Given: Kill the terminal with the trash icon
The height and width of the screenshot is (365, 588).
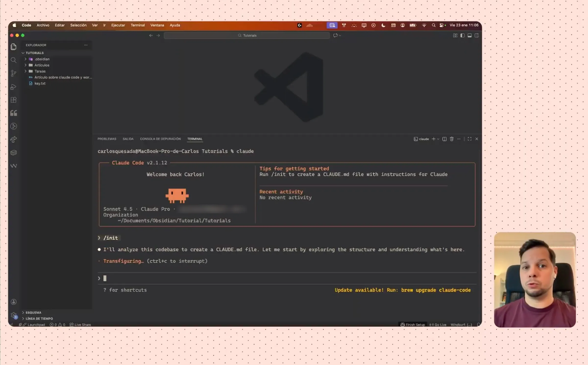Looking at the screenshot, I should click(452, 139).
